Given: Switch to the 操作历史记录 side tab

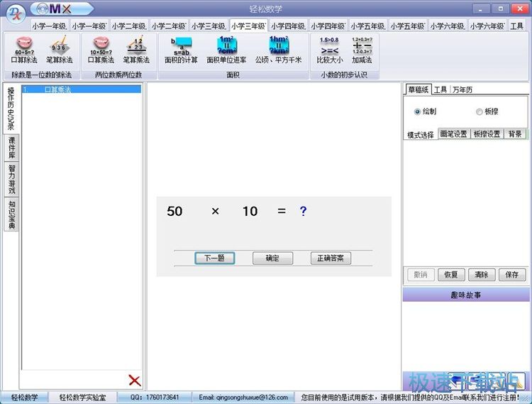Looking at the screenshot, I should coord(11,109).
